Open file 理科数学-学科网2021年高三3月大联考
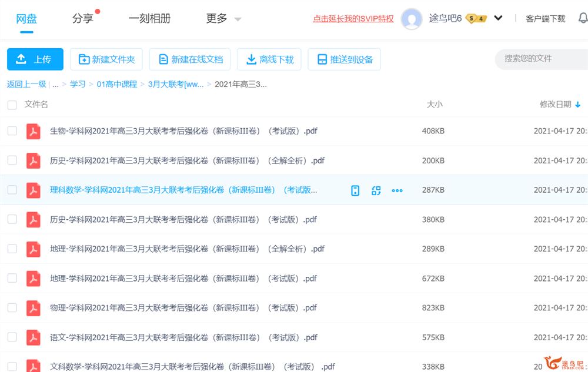Image resolution: width=588 pixels, height=372 pixels. coord(183,190)
